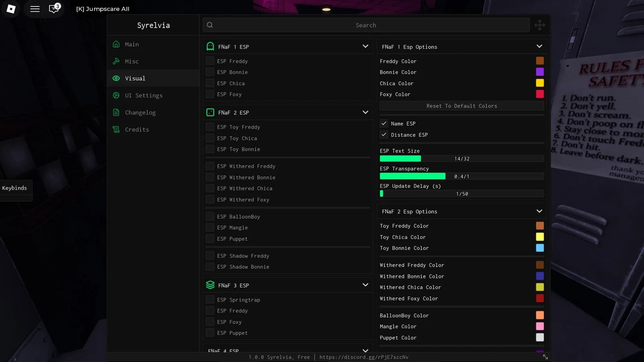The image size is (644, 362).
Task: Click the Misc hammer icon
Action: pos(116,61)
